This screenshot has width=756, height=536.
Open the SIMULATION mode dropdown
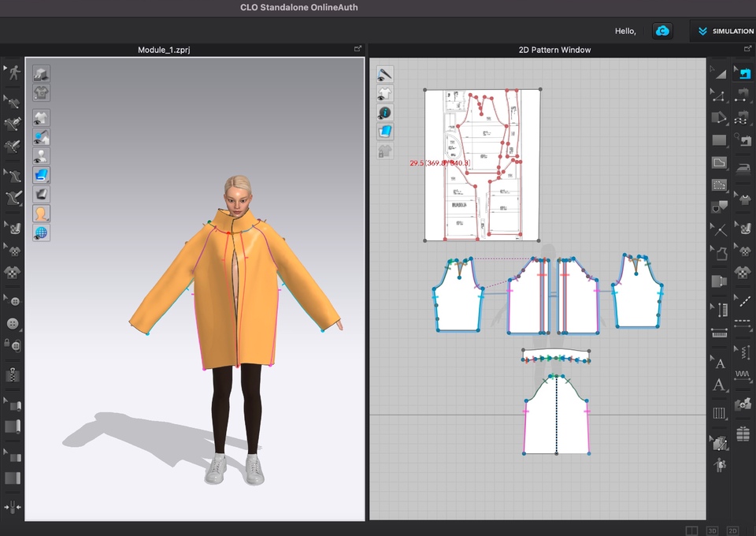click(x=724, y=31)
